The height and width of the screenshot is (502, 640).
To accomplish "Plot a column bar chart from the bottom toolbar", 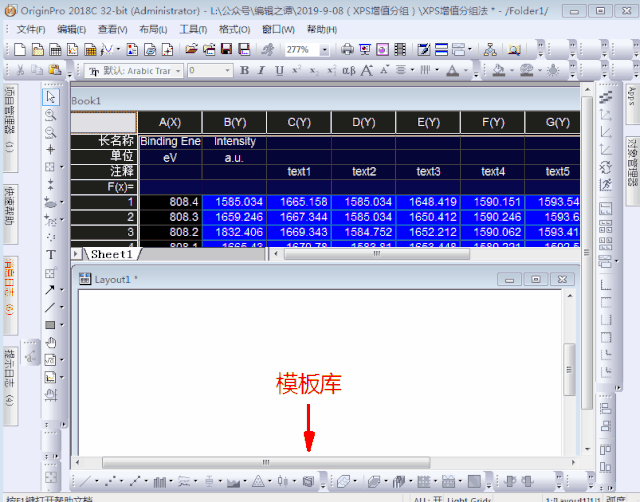I will pos(160,482).
